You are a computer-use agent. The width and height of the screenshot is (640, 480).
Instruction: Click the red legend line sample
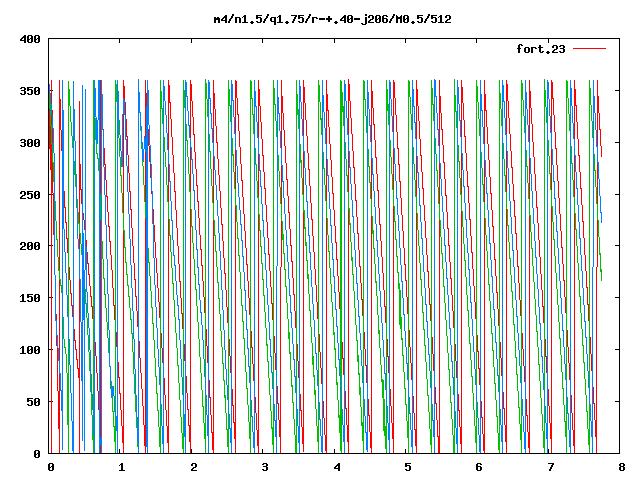pyautogui.click(x=589, y=49)
